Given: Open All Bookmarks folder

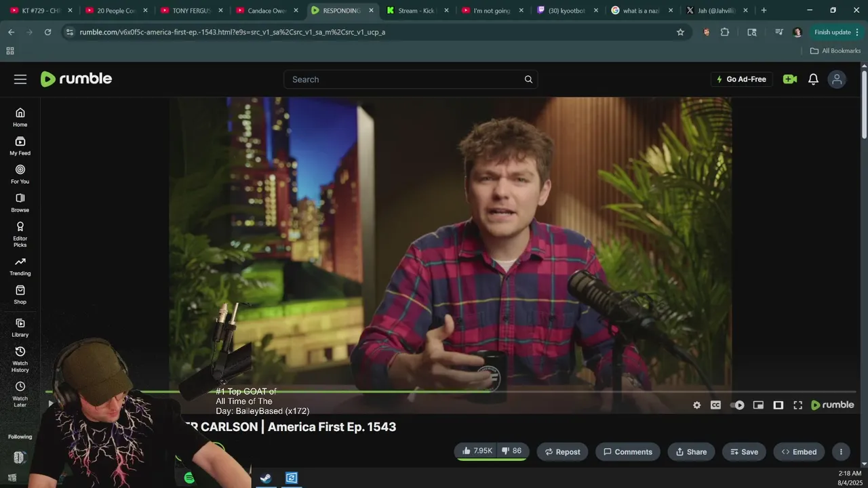Looking at the screenshot, I should tap(835, 51).
